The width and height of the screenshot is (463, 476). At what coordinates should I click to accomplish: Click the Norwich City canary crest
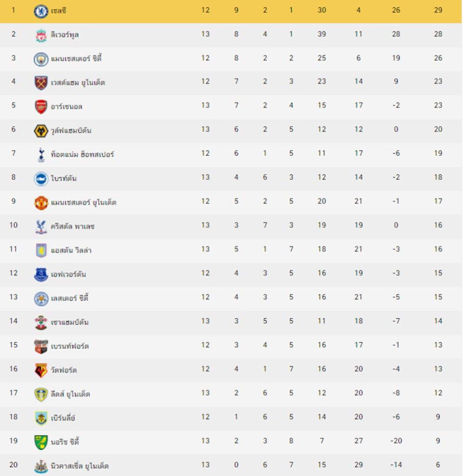pos(41,443)
